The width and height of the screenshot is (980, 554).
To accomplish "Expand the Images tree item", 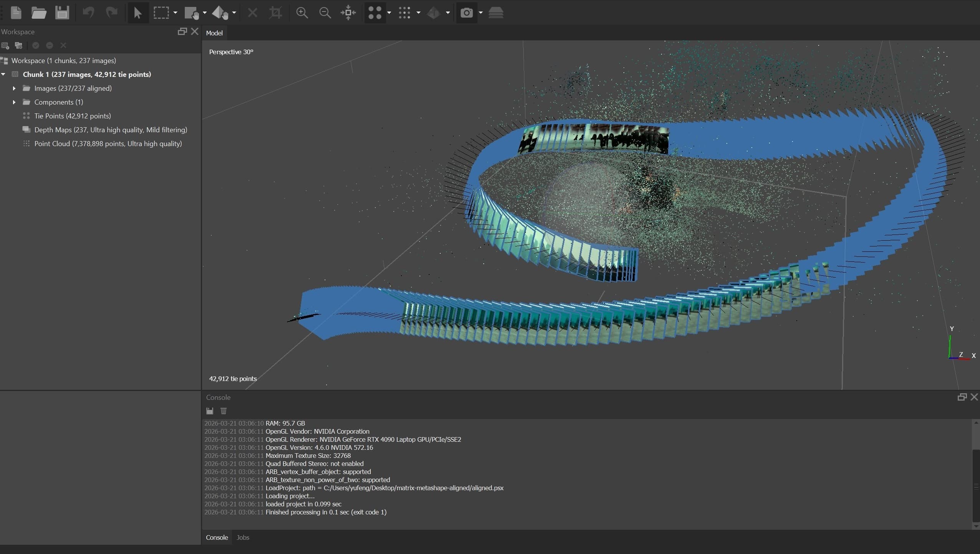I will coord(14,88).
